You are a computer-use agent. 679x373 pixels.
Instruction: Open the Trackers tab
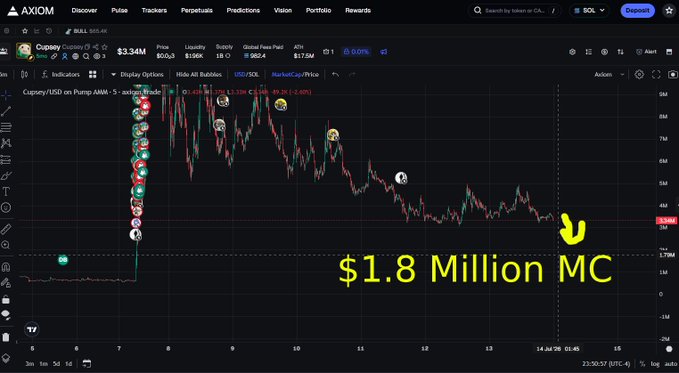(154, 10)
